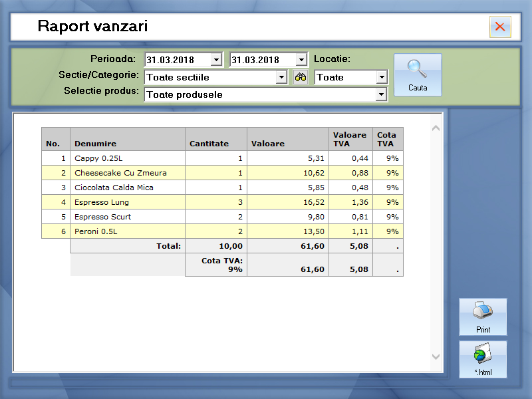Screen dimensions: 532x399
Task: Expand the Toate sectiile dropdown
Action: point(281,77)
